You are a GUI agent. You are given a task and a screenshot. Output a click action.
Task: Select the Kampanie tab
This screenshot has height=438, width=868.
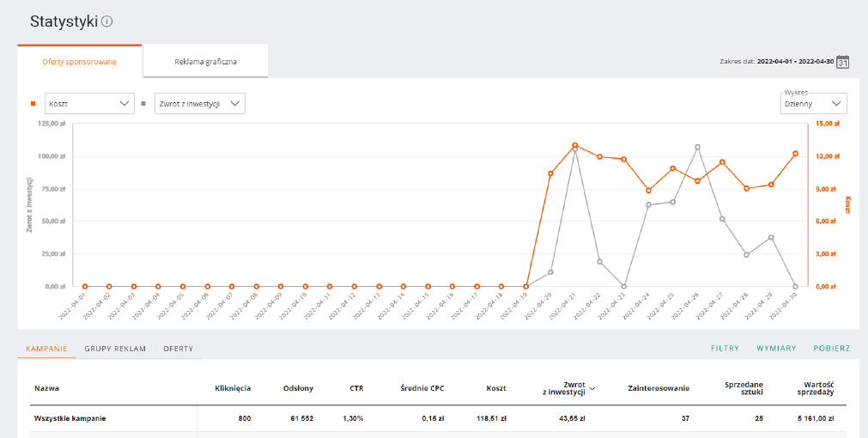pos(46,349)
